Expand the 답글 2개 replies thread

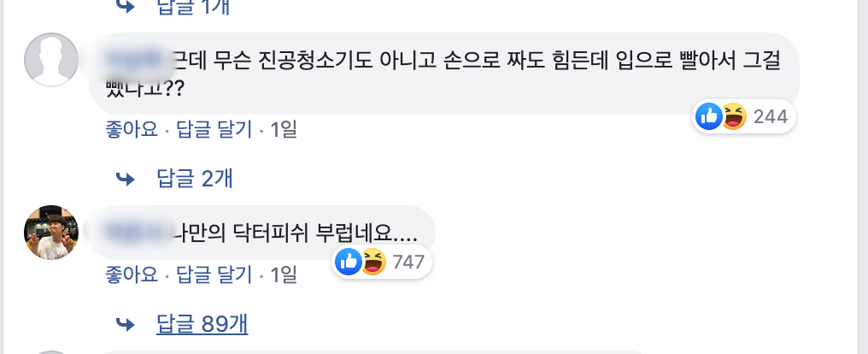coord(195,179)
